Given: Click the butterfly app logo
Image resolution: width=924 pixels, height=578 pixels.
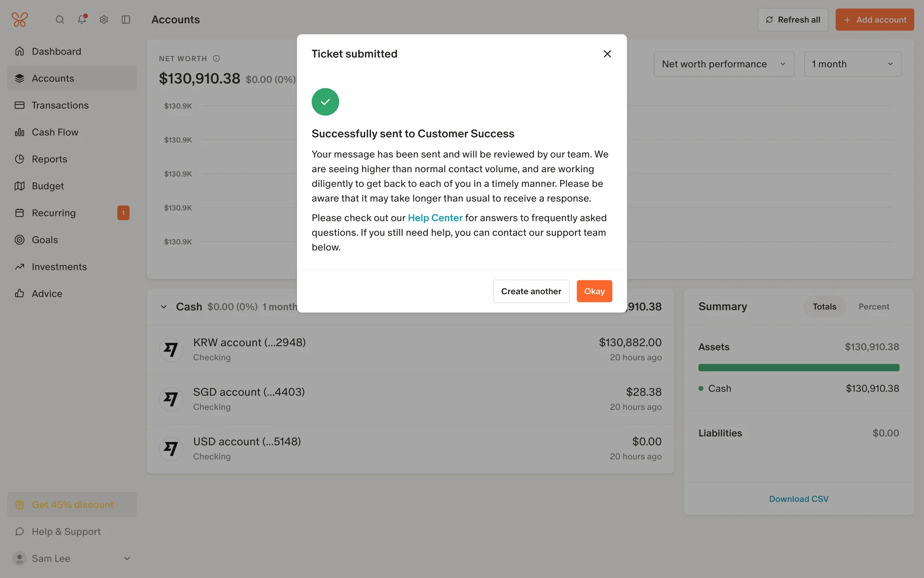Looking at the screenshot, I should (x=20, y=20).
